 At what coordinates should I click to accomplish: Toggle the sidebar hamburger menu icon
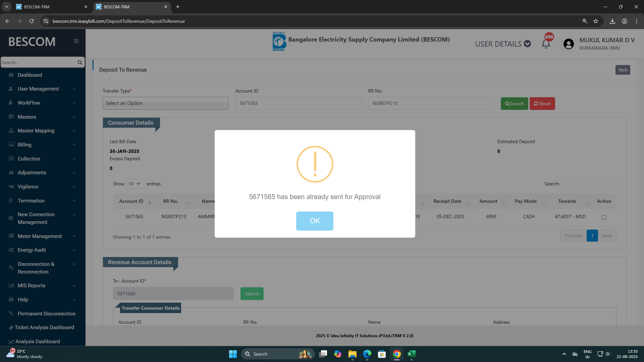(x=76, y=41)
